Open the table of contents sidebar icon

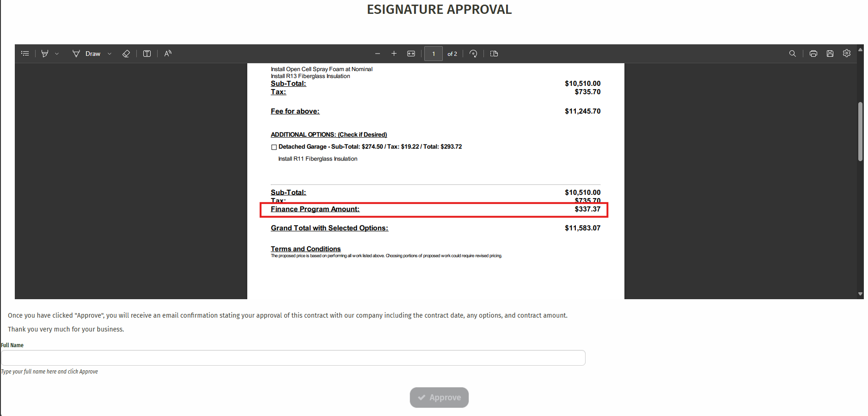[25, 54]
